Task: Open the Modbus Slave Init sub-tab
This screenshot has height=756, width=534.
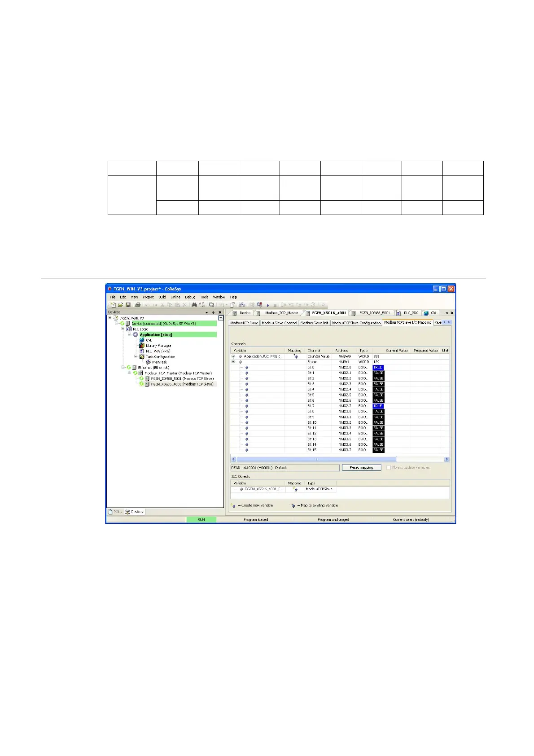Action: (x=315, y=323)
